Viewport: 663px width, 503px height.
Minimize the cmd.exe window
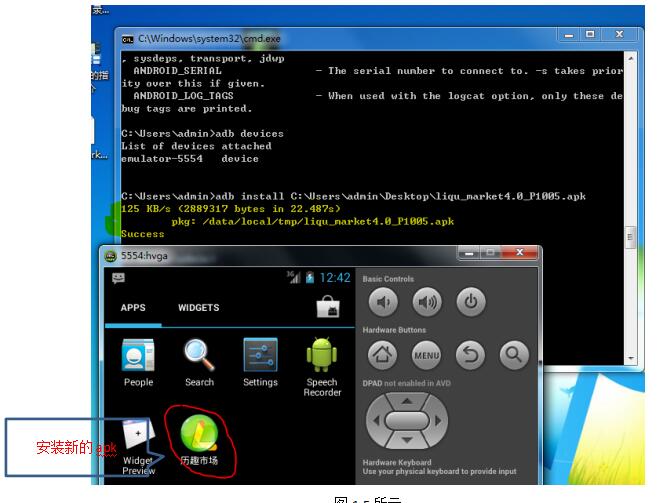point(569,35)
